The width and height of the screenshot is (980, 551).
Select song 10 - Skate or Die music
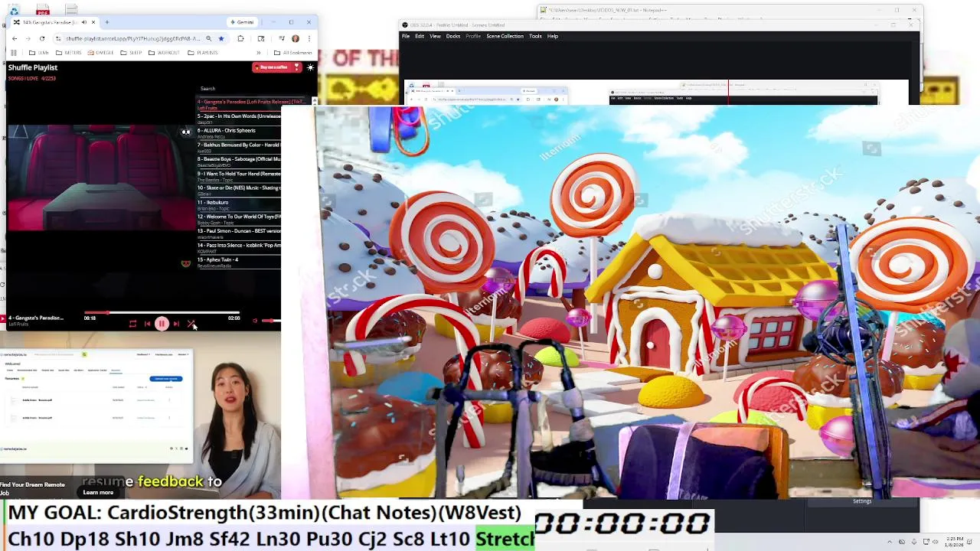pyautogui.click(x=239, y=190)
